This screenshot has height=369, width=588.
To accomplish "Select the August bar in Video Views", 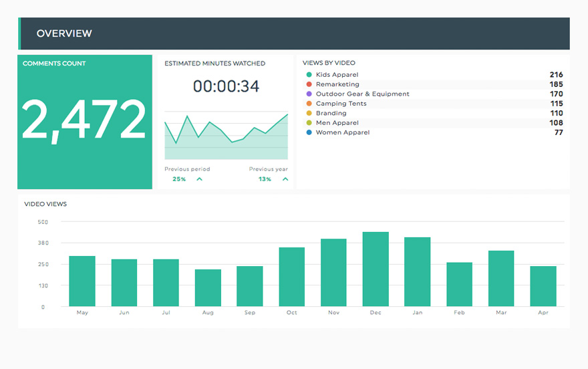I will [208, 288].
